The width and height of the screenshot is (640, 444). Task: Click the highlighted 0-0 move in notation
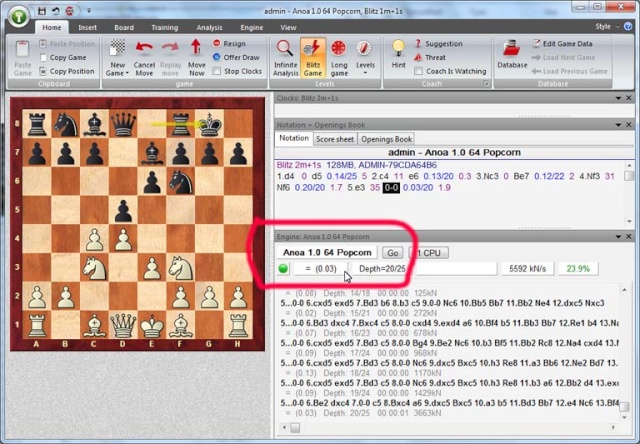coord(391,188)
